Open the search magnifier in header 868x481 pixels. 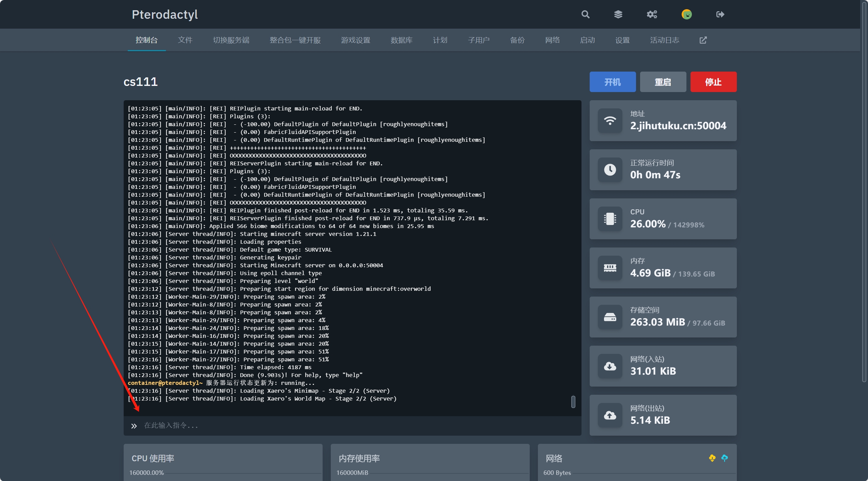pyautogui.click(x=585, y=14)
